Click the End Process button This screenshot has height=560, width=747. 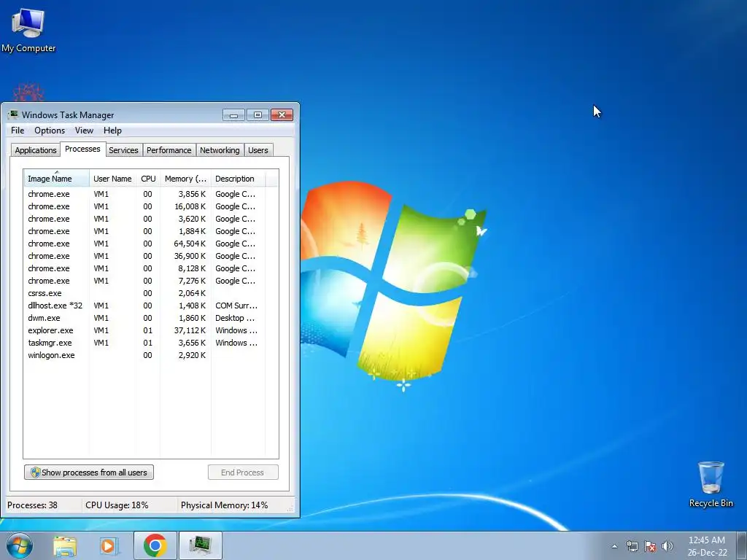[x=243, y=472]
